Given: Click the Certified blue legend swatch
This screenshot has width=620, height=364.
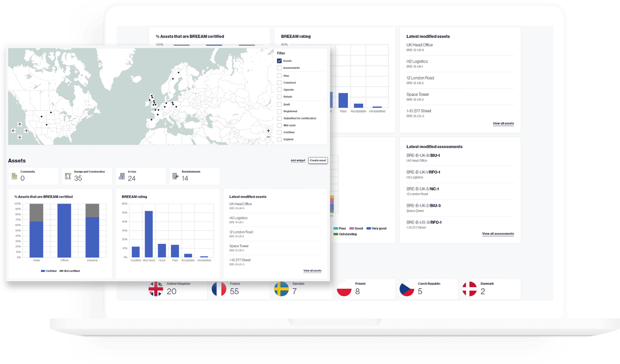Looking at the screenshot, I should point(43,271).
